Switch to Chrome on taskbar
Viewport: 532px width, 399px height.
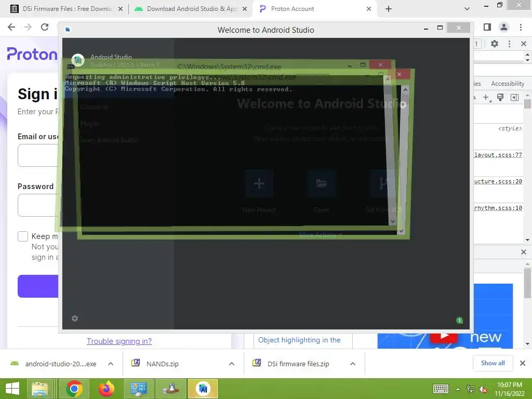point(74,389)
